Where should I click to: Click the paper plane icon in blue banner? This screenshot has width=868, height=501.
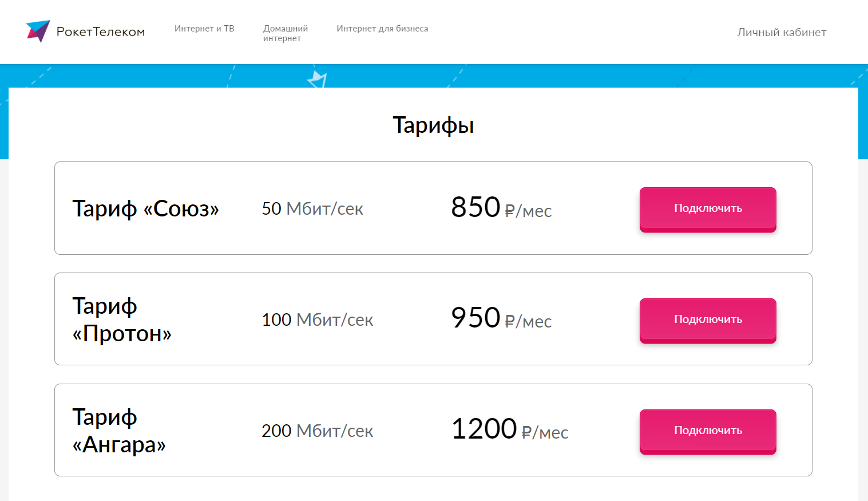tap(318, 79)
